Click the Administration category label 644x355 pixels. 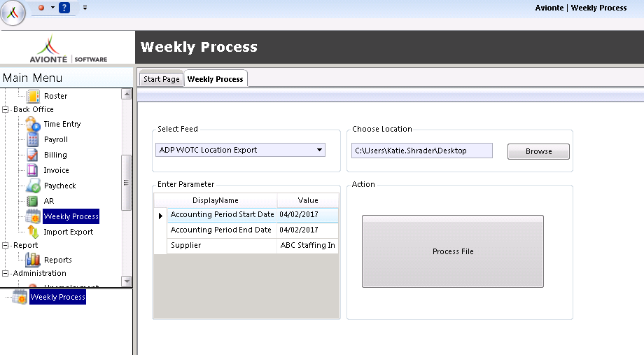pos(39,273)
